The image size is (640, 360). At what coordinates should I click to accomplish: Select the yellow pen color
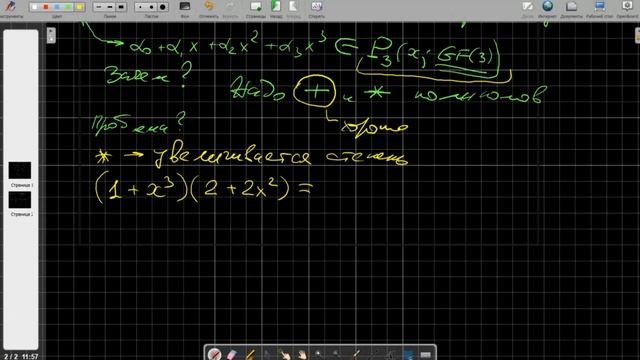pos(79,7)
